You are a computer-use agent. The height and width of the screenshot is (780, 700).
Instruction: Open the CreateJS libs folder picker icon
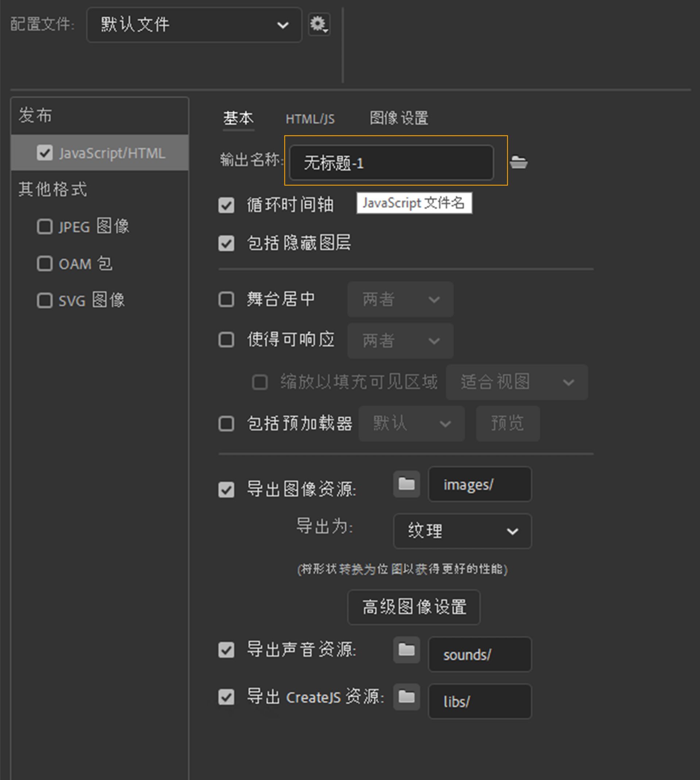(x=406, y=697)
